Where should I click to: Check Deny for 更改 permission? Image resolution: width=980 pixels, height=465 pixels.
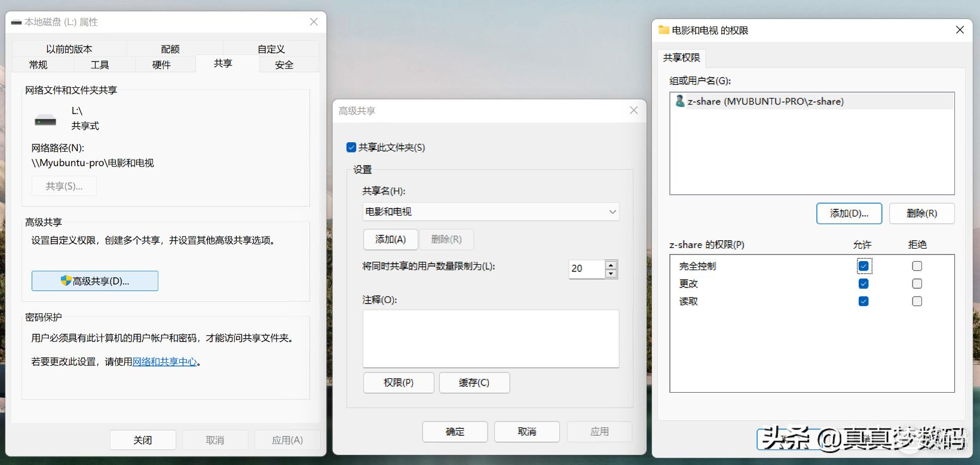pyautogui.click(x=917, y=284)
